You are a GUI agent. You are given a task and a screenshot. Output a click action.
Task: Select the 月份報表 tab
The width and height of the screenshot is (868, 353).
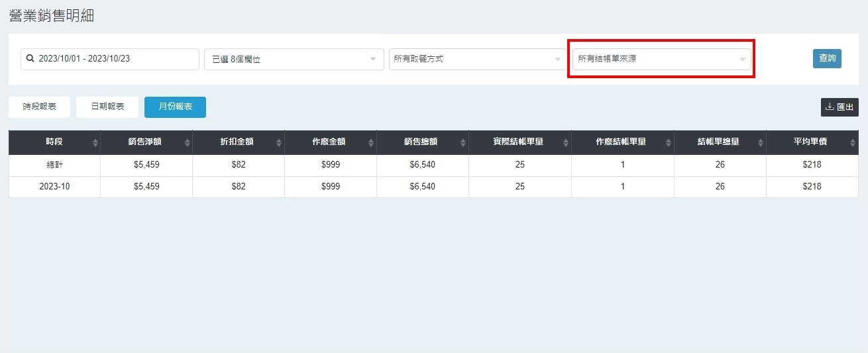coord(175,107)
